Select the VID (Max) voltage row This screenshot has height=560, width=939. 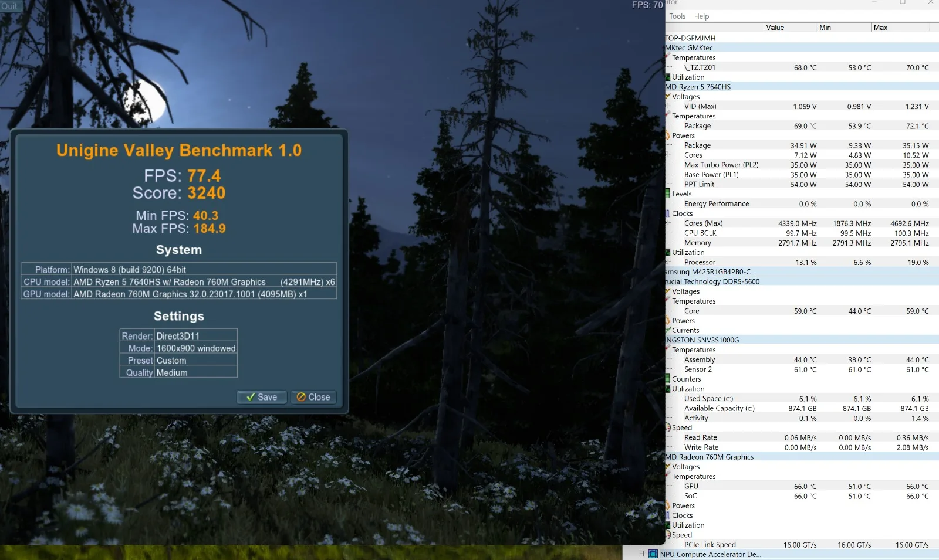pyautogui.click(x=802, y=107)
